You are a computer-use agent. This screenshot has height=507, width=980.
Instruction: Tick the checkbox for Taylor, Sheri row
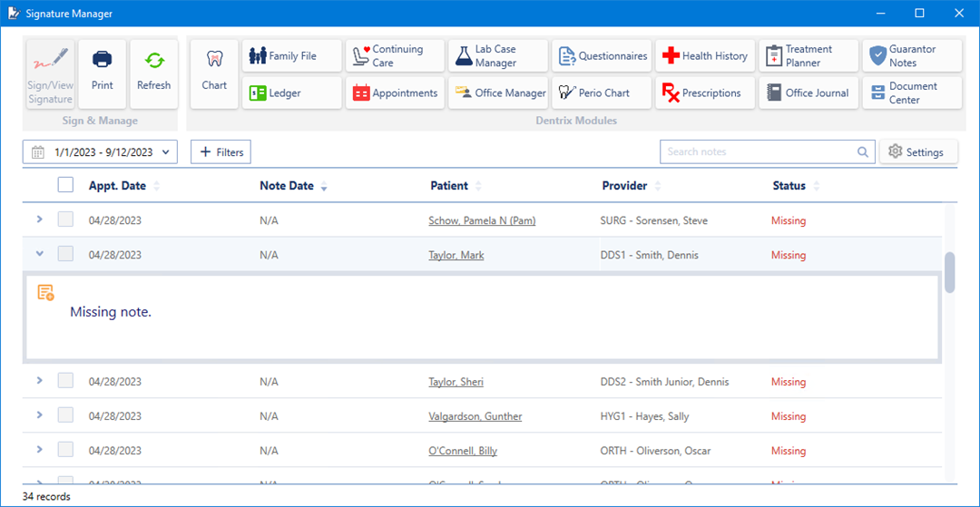65,381
